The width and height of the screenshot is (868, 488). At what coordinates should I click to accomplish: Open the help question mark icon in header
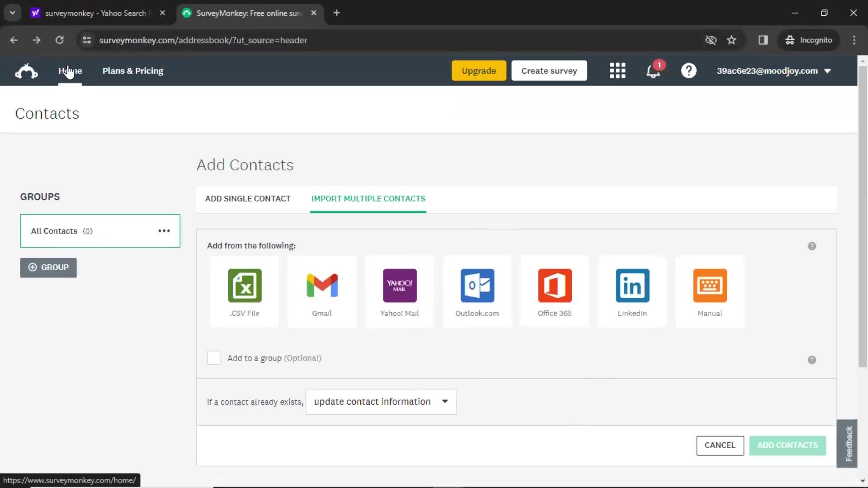(x=689, y=71)
